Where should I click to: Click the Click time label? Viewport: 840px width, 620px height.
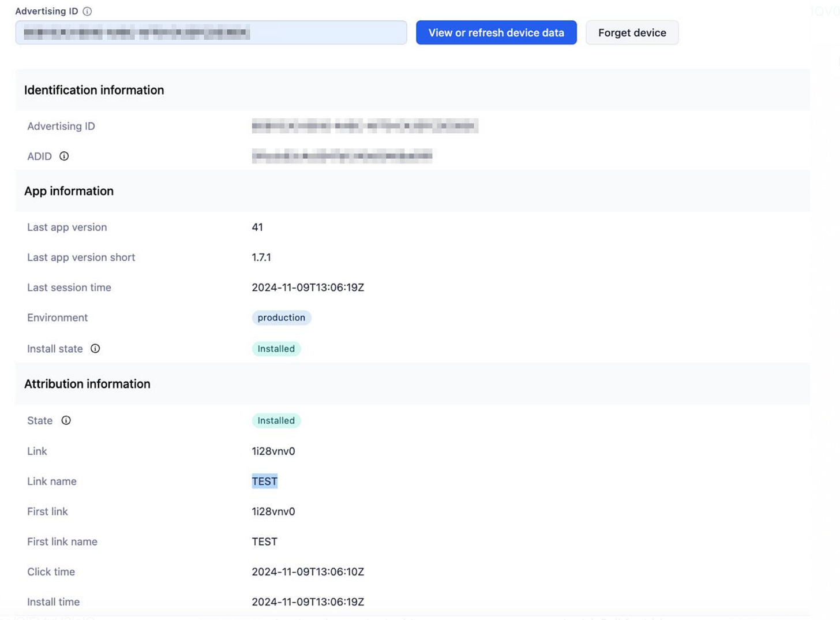click(x=51, y=572)
